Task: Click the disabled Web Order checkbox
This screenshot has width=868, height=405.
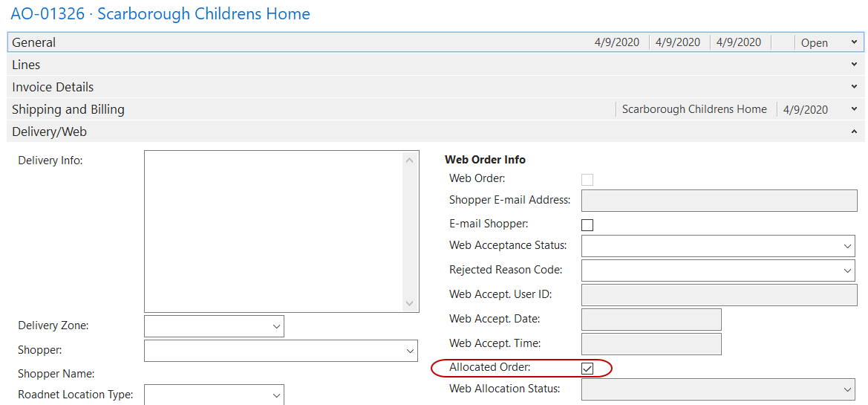Action: click(x=587, y=179)
